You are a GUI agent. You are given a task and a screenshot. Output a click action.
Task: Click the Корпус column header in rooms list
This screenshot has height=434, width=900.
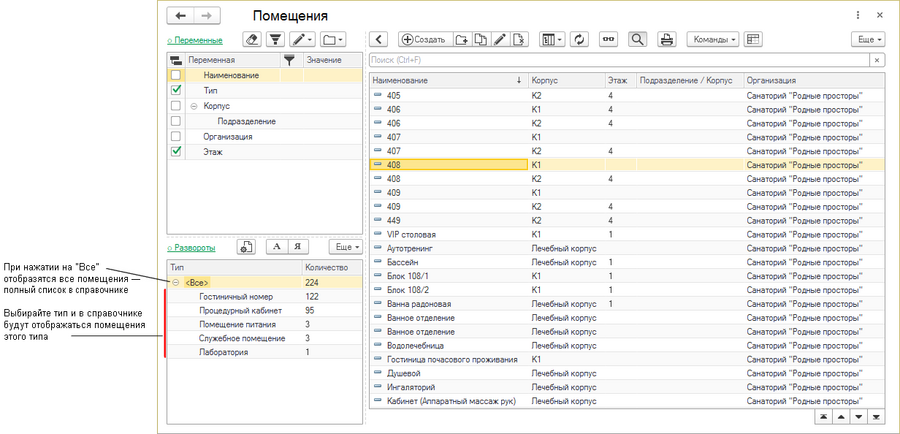click(567, 80)
